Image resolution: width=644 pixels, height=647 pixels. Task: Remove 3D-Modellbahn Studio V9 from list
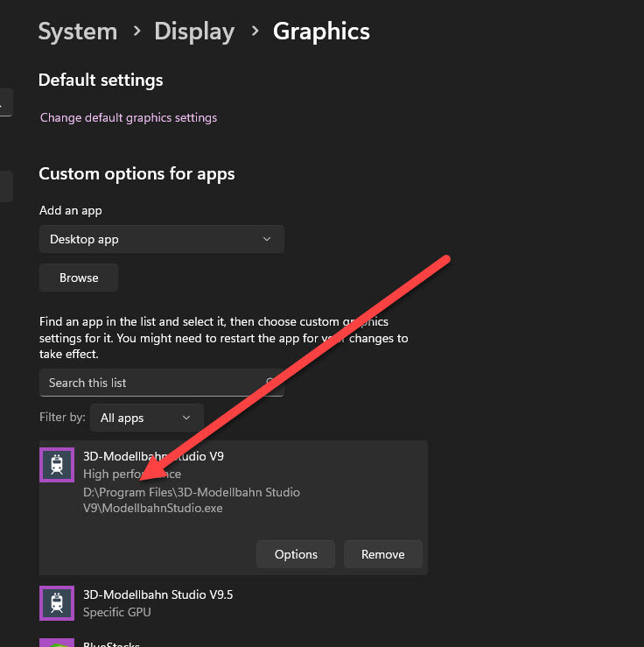383,554
